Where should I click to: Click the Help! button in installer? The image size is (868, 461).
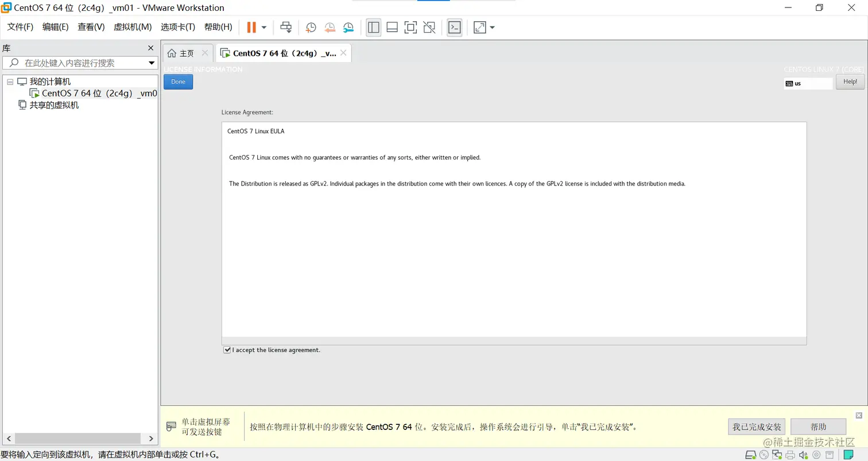pyautogui.click(x=850, y=82)
